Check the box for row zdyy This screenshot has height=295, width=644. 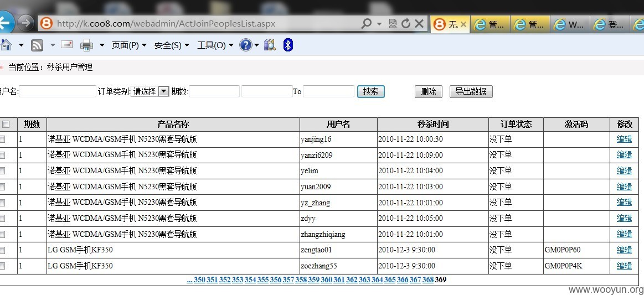point(2,219)
